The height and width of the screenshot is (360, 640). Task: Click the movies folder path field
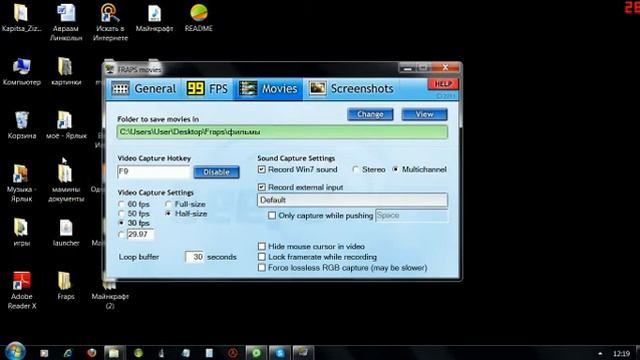click(x=282, y=132)
